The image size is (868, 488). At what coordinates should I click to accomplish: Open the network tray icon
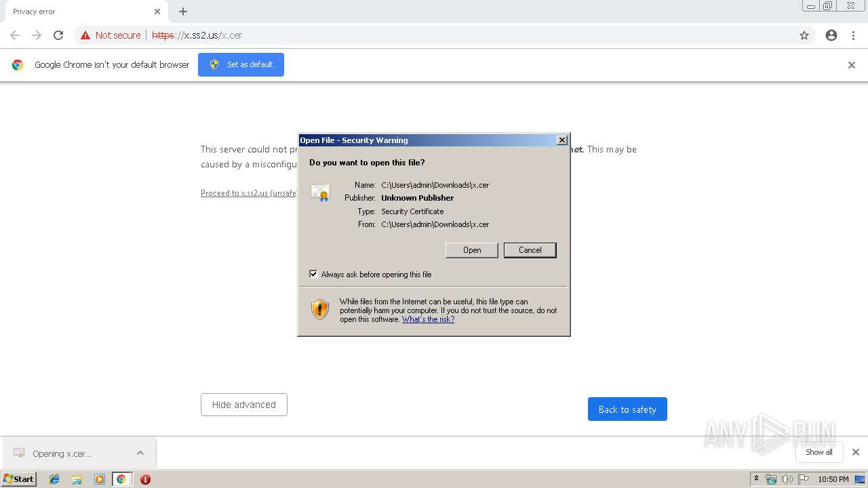[771, 479]
